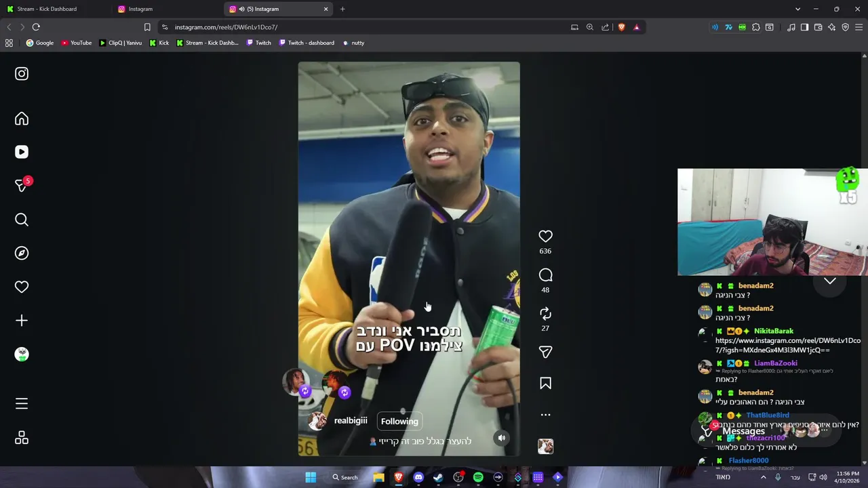Viewport: 868px width, 488px height.
Task: Open Spotify from the taskbar
Action: [478, 477]
